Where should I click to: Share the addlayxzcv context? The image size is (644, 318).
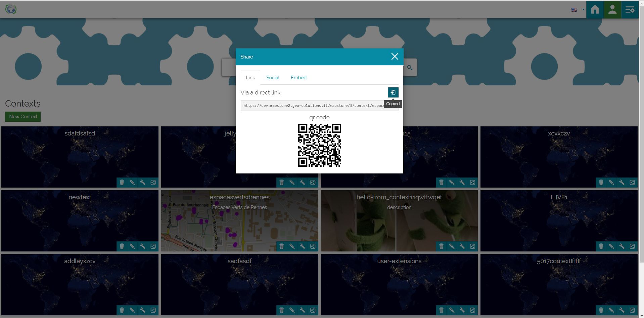click(153, 310)
